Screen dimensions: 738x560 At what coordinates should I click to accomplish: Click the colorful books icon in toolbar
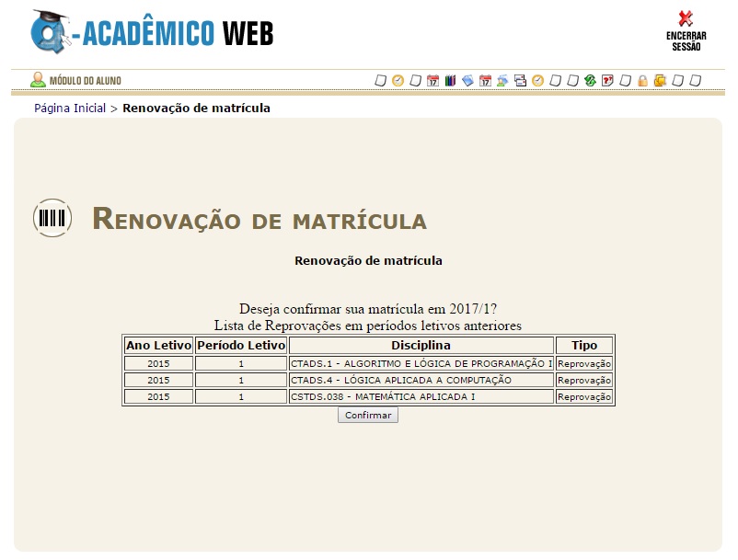(450, 81)
